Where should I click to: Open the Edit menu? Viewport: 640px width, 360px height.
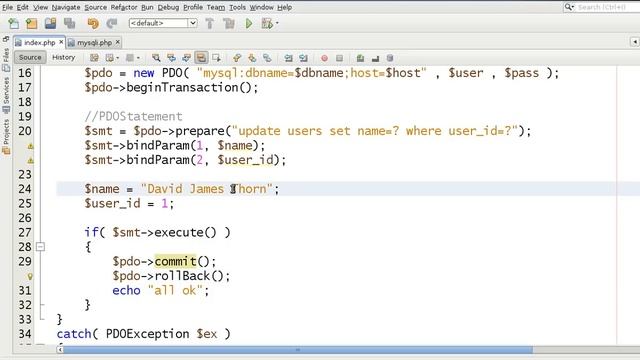(22, 7)
